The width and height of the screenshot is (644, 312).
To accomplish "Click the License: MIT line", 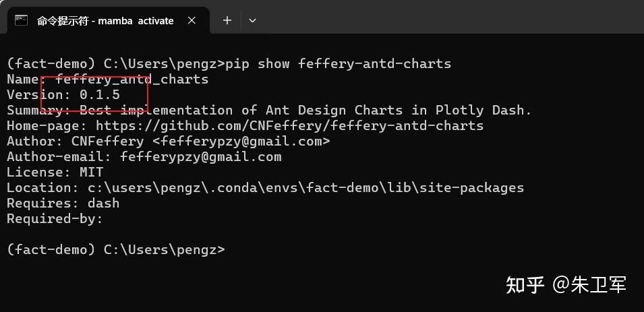I will click(55, 172).
